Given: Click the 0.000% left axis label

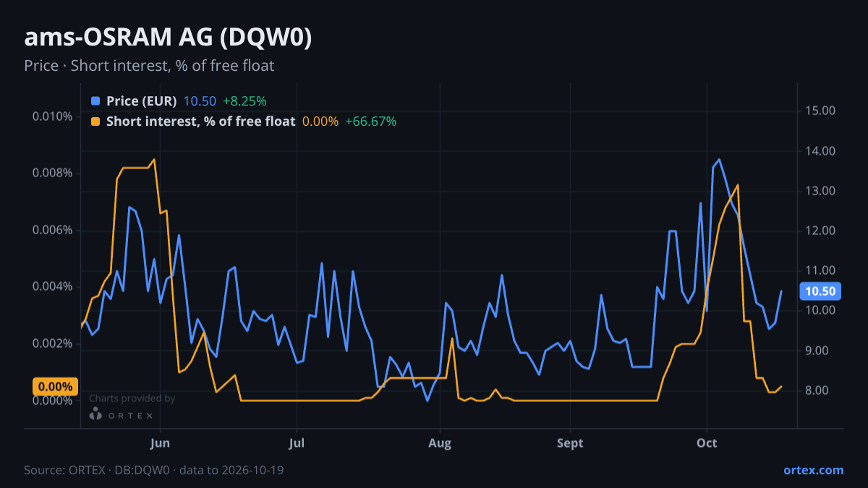Looking at the screenshot, I should (53, 400).
